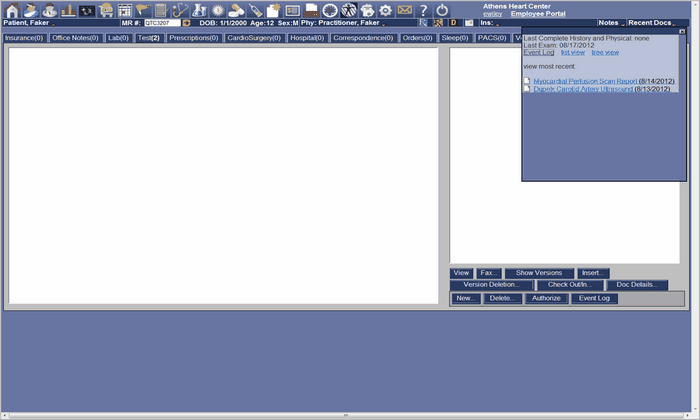
Task: Open settings with the gear icon
Action: [385, 9]
